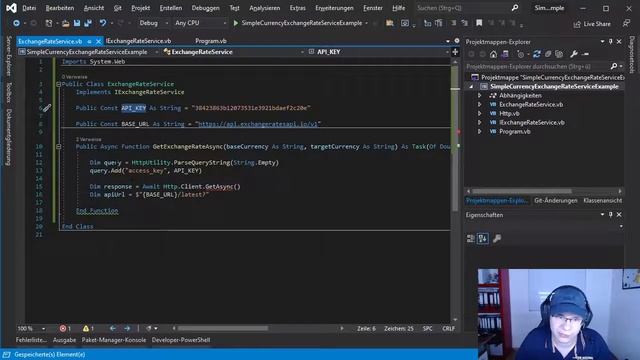Viewport: 640px width, 360px height.
Task: Toggle pin on the ExchangeRateService.vb tab
Action: click(x=89, y=41)
